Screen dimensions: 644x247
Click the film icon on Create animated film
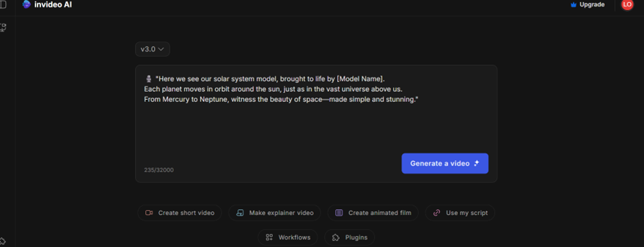click(x=339, y=213)
